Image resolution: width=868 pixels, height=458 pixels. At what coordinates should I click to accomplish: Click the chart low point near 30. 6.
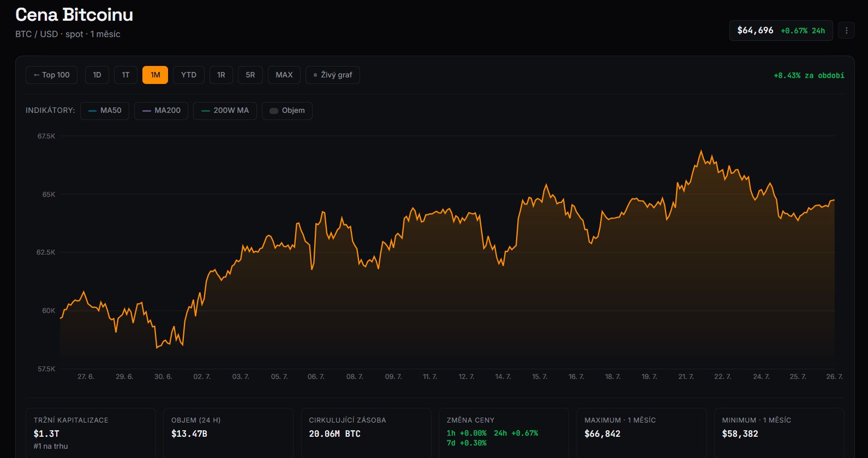point(157,347)
